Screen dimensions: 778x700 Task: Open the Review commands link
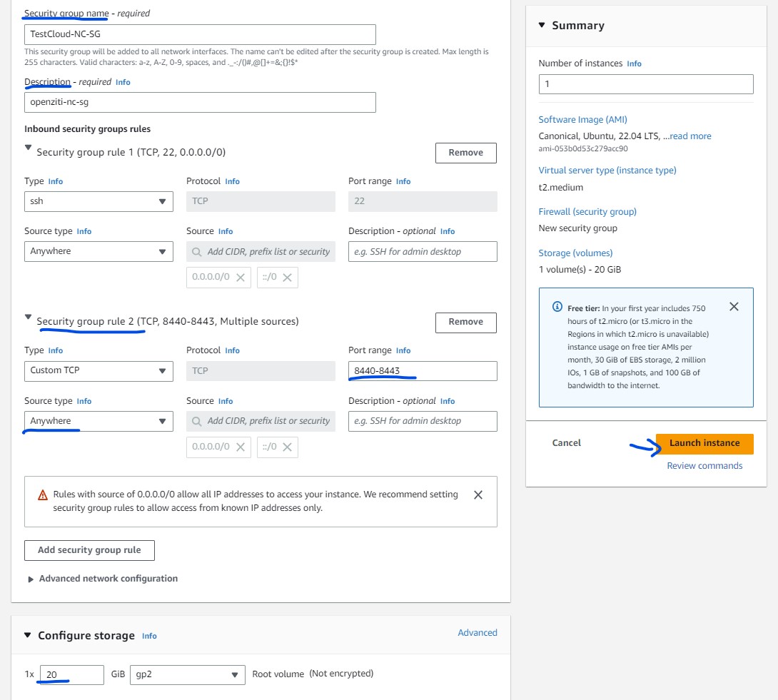704,466
